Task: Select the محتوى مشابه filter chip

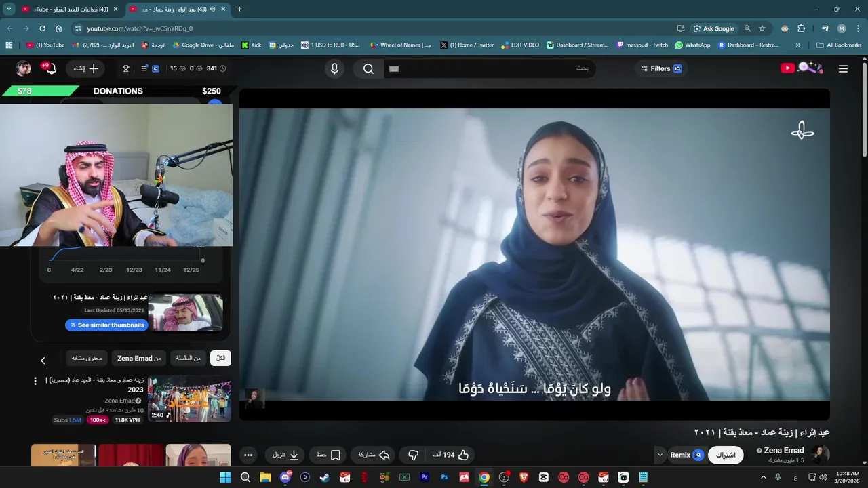Action: [87, 358]
